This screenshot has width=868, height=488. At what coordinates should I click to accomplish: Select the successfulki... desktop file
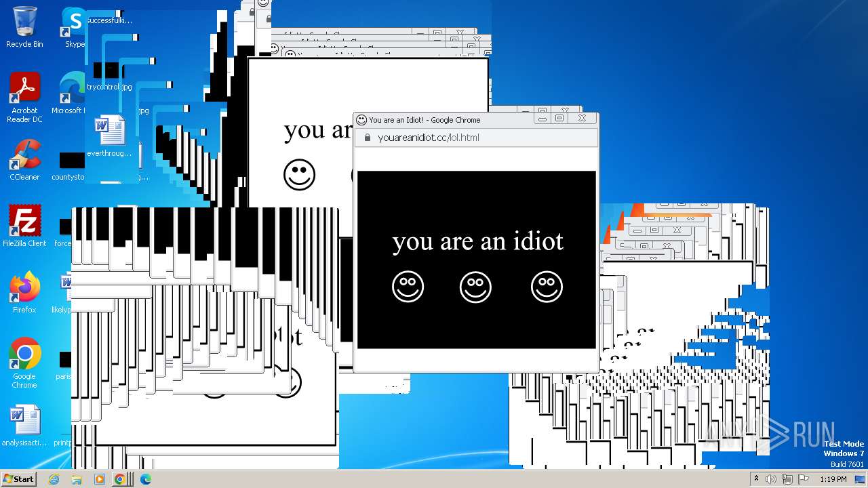109,20
